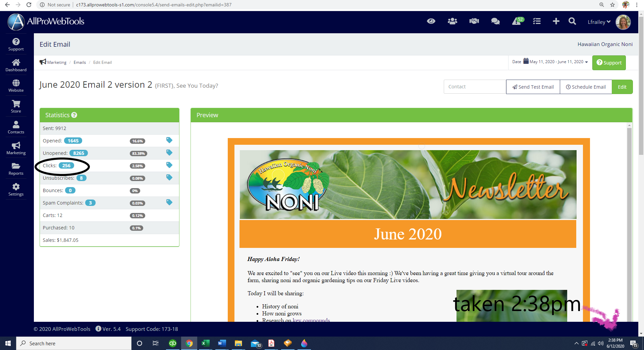The image size is (644, 350).
Task: Open QuickBooks from the taskbar
Action: pyautogui.click(x=173, y=343)
